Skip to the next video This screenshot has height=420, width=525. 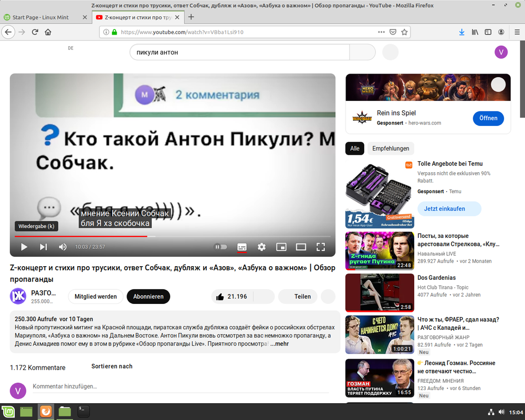point(43,247)
